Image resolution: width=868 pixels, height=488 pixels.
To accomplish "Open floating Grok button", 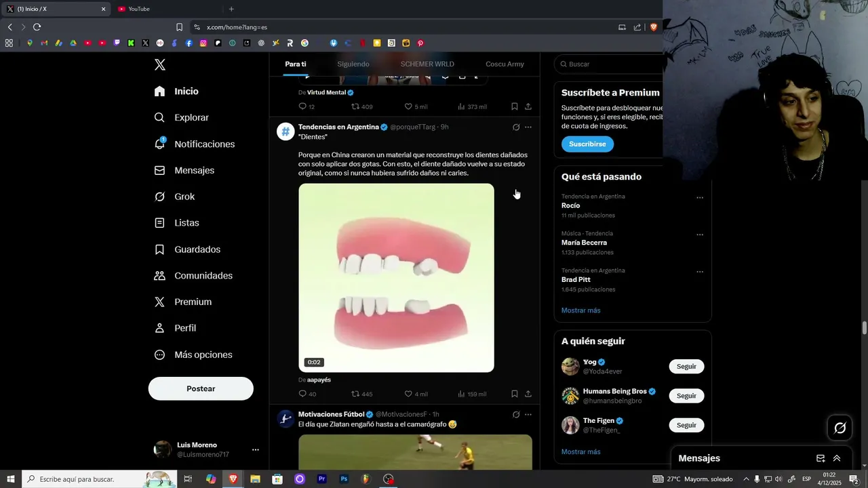I will coord(840,428).
